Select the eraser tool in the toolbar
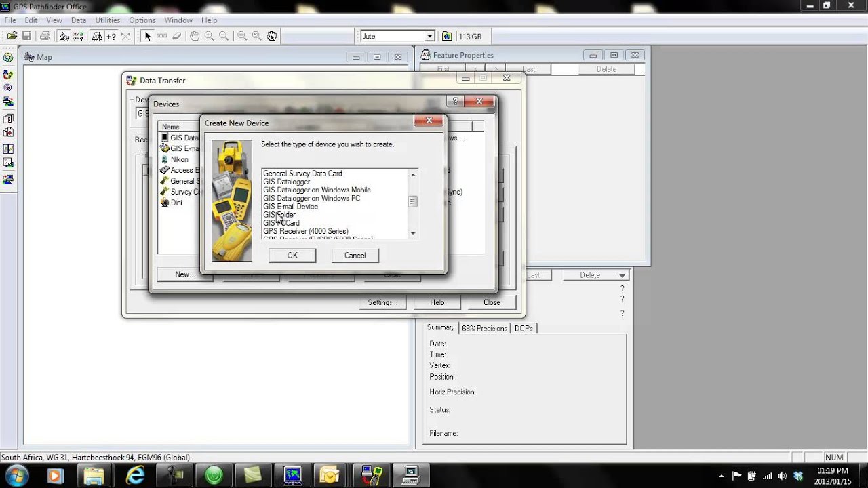The height and width of the screenshot is (488, 868). click(x=177, y=36)
